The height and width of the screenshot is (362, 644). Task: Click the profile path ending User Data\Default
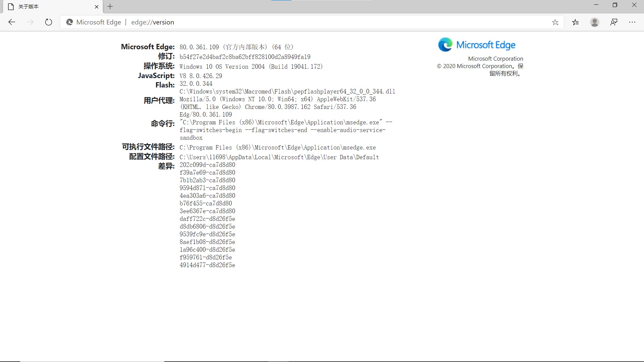279,157
